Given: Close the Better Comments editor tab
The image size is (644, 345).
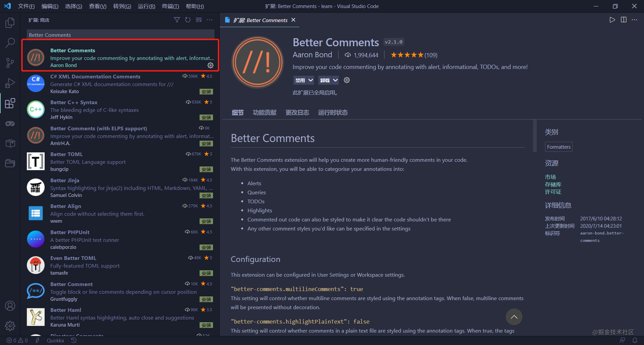Looking at the screenshot, I should 293,20.
